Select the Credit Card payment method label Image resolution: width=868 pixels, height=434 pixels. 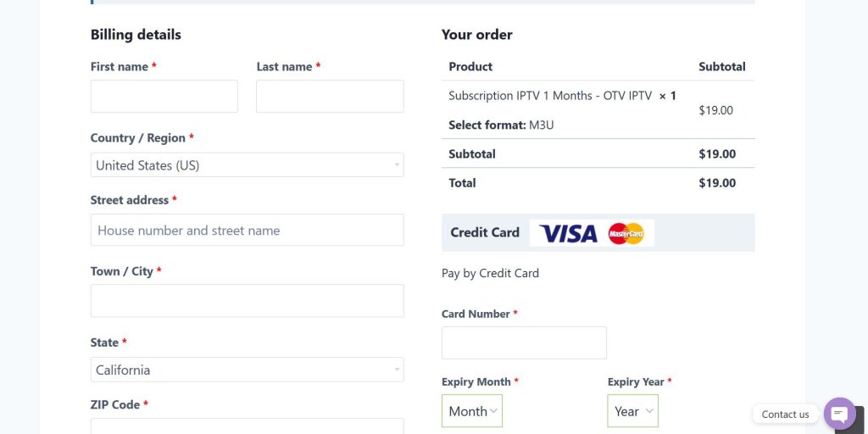[485, 232]
